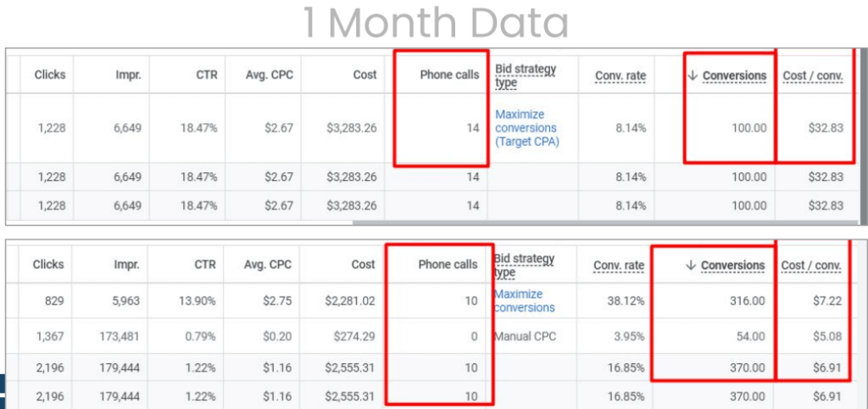The height and width of the screenshot is (409, 868).
Task: Select the Manual CPC bid strategy cell
Action: pos(524,336)
